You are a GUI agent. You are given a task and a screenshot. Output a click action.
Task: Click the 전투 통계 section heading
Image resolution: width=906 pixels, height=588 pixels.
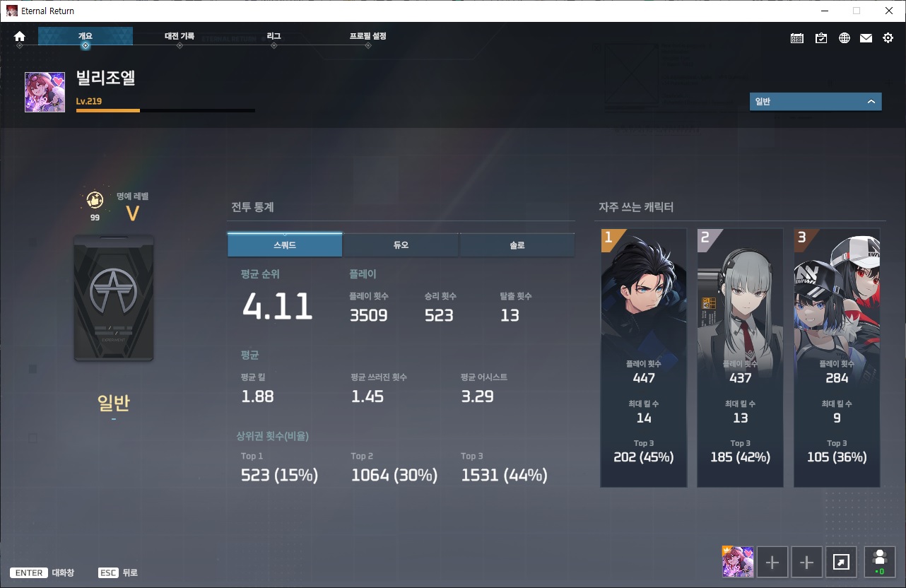(252, 207)
